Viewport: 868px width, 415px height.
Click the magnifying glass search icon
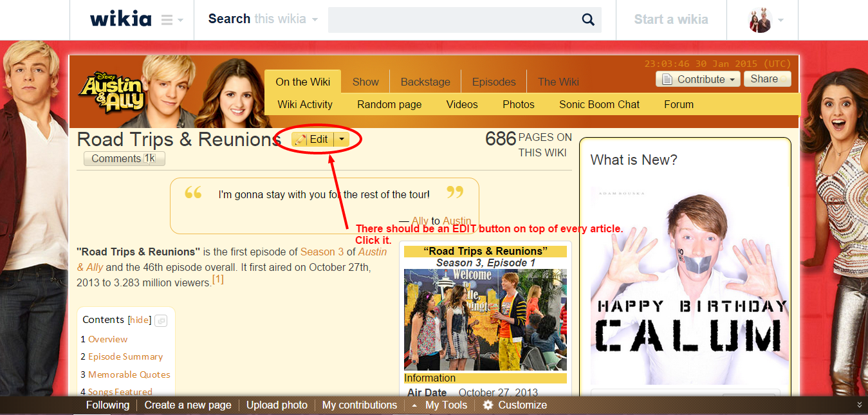588,20
